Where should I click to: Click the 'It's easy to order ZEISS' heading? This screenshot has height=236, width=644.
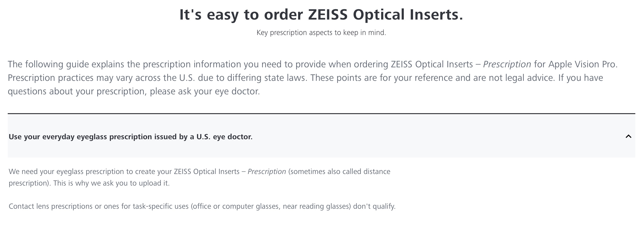pyautogui.click(x=321, y=14)
